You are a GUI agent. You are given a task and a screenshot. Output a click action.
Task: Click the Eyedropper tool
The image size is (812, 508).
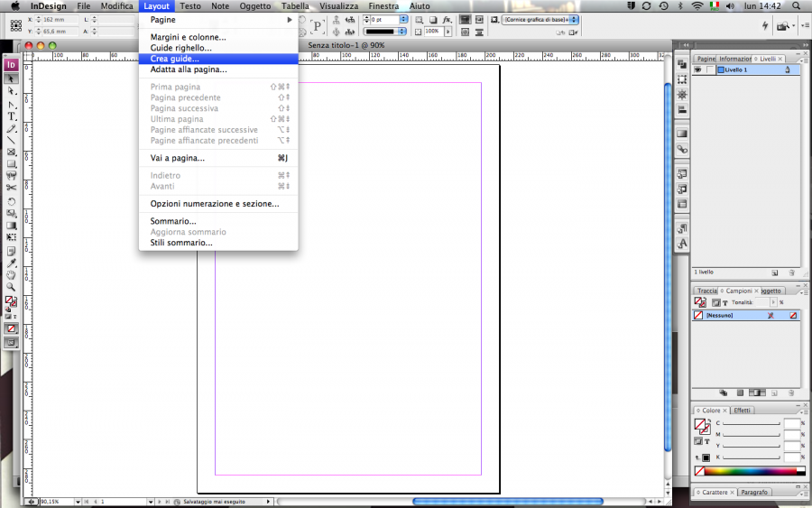(12, 263)
